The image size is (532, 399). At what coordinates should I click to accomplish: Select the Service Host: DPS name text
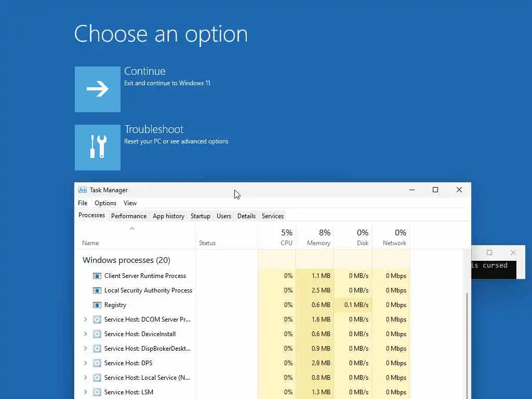(128, 363)
